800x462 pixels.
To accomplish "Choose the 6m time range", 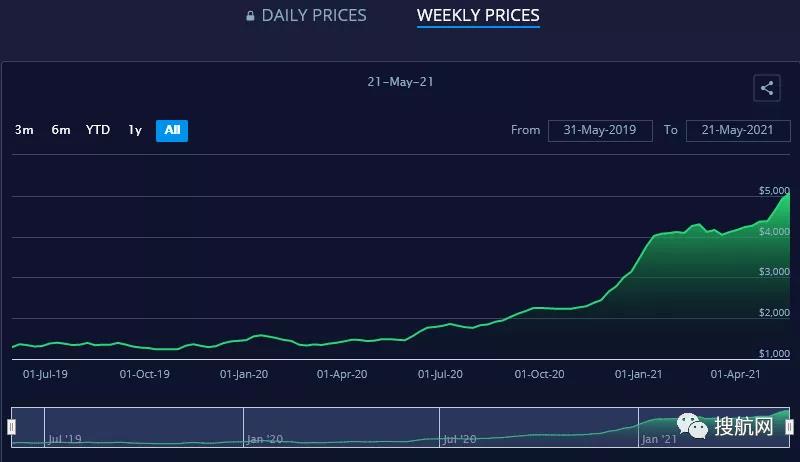I will (x=61, y=130).
